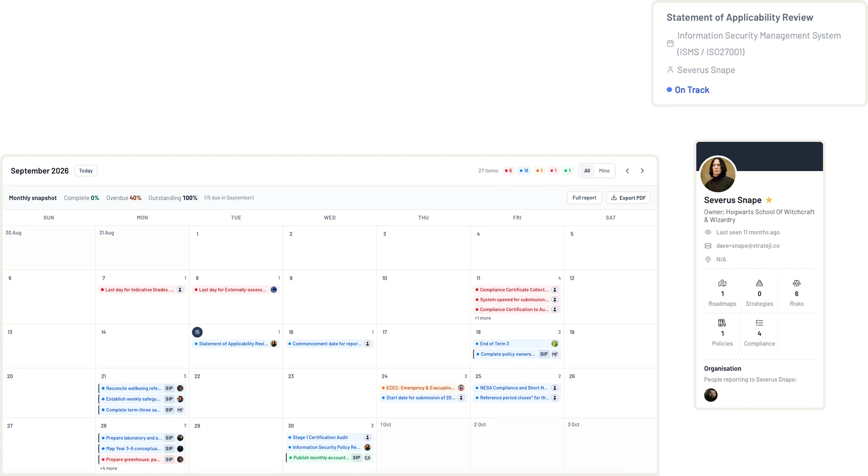
Task: Open the Reconcile wellbeing event on the 21st
Action: (142, 388)
